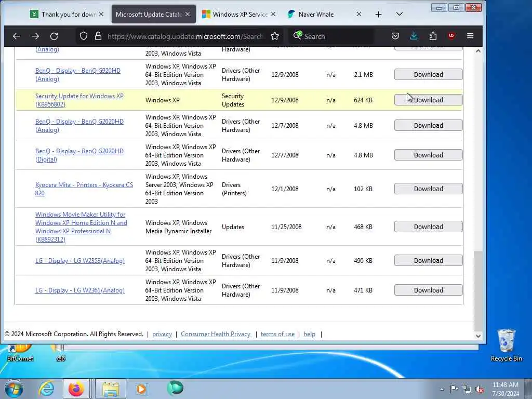The height and width of the screenshot is (399, 532).
Task: Click the muted volume tray icon
Action: (x=480, y=390)
